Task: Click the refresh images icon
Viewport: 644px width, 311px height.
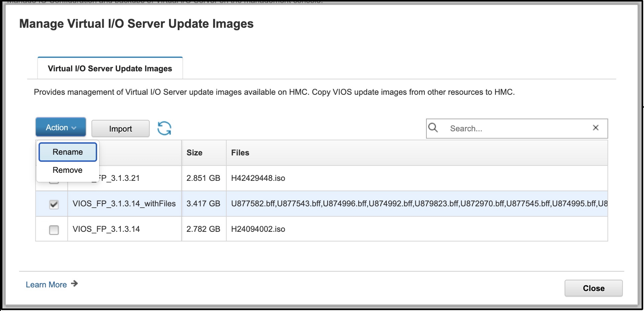Action: coord(164,129)
